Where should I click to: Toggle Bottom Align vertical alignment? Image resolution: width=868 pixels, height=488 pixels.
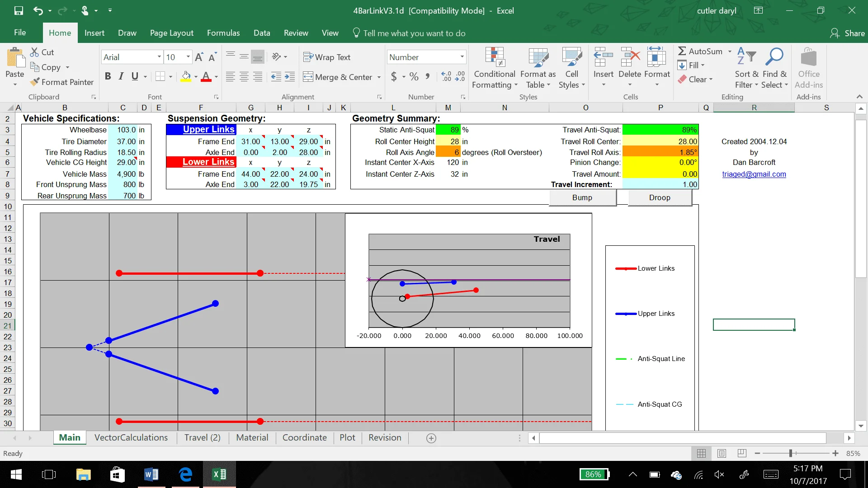pyautogui.click(x=258, y=56)
